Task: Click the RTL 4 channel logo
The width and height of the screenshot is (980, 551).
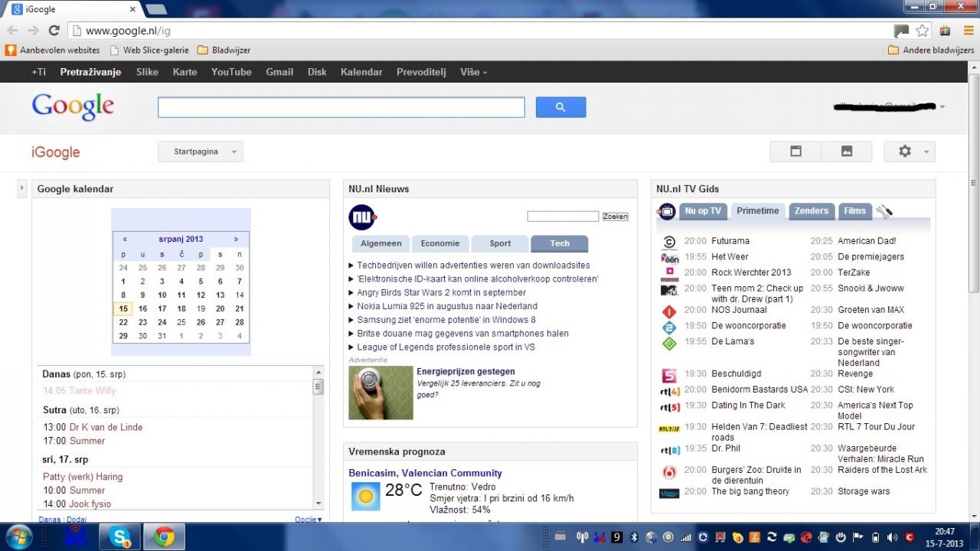Action: tap(669, 391)
